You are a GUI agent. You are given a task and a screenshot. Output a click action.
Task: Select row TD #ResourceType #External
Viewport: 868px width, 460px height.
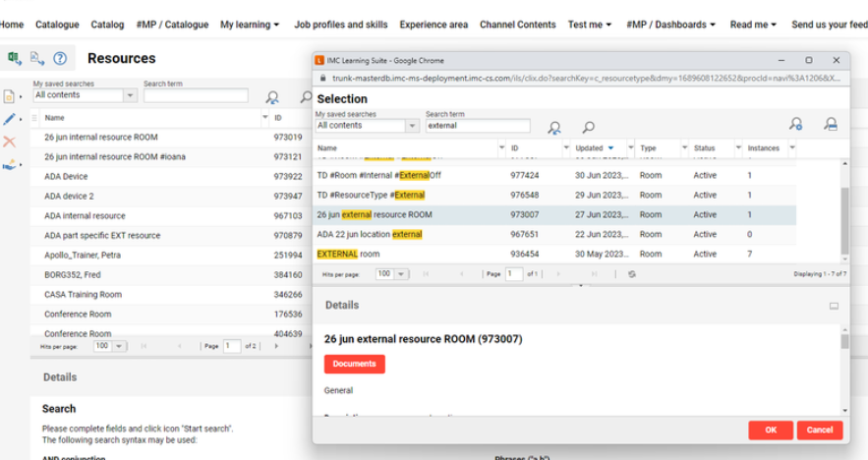554,195
